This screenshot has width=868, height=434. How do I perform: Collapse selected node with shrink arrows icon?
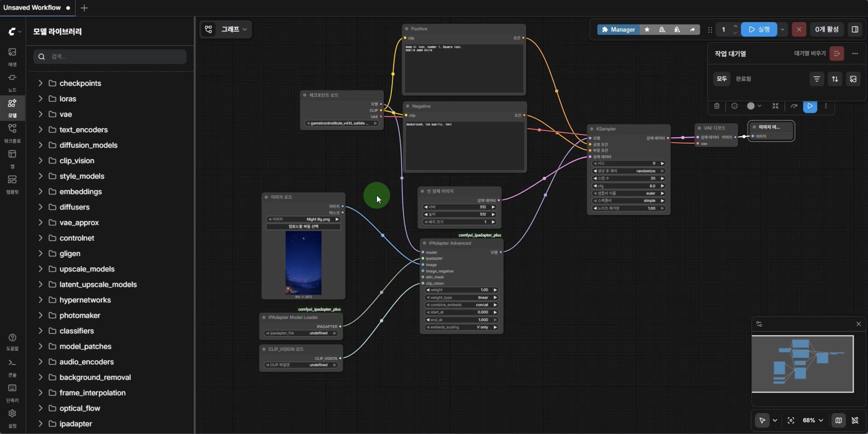pos(775,106)
